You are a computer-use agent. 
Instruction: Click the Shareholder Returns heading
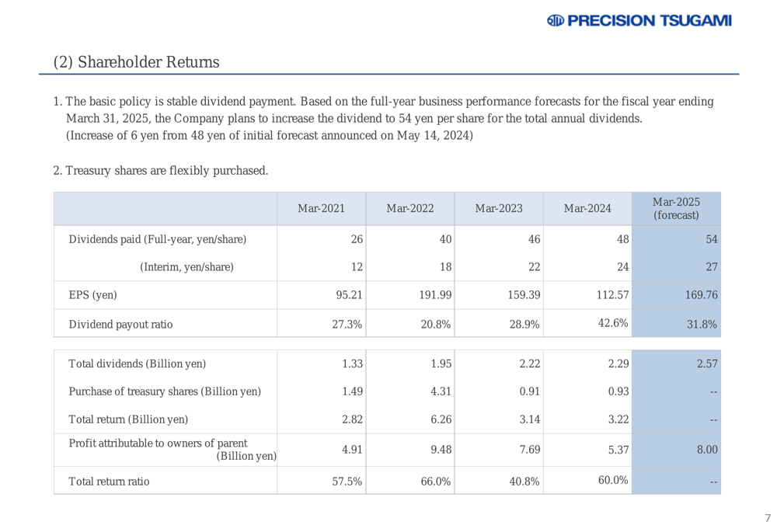point(136,61)
